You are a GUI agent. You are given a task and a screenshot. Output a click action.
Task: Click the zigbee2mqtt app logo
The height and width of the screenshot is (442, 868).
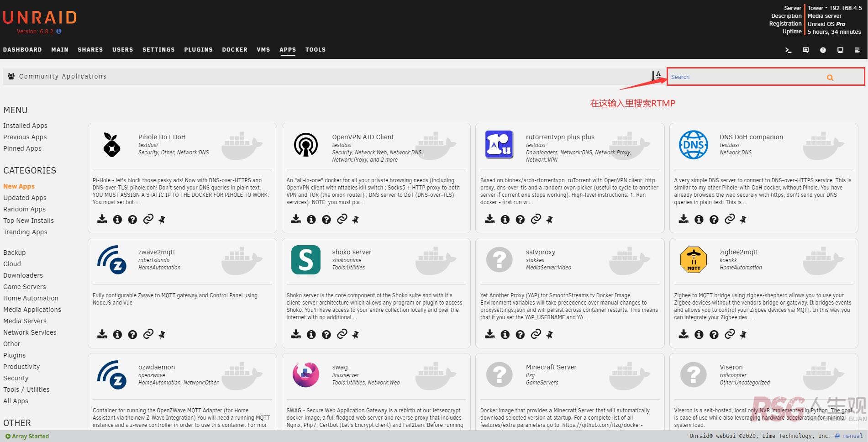pyautogui.click(x=693, y=259)
